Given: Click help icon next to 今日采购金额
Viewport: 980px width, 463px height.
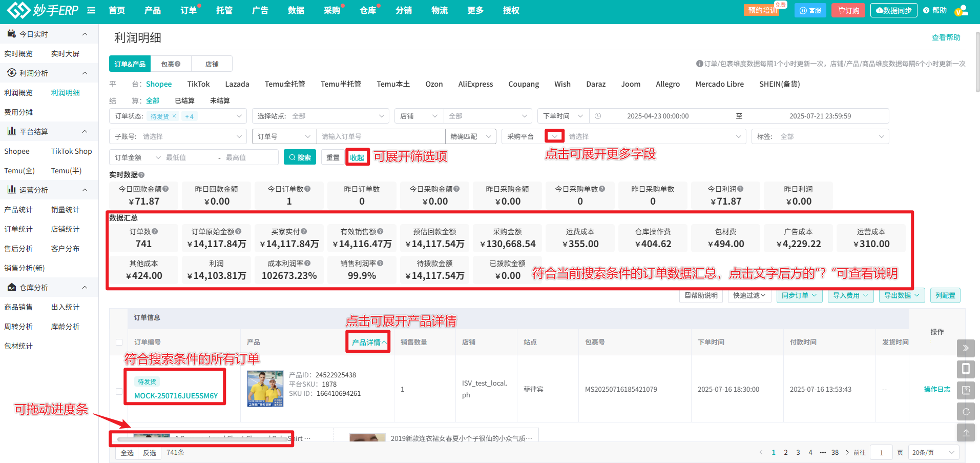Looking at the screenshot, I should (x=456, y=189).
